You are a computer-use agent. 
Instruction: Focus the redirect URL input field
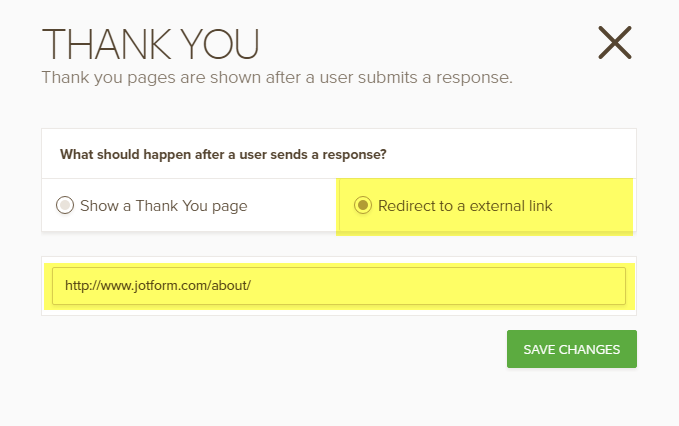(x=338, y=285)
